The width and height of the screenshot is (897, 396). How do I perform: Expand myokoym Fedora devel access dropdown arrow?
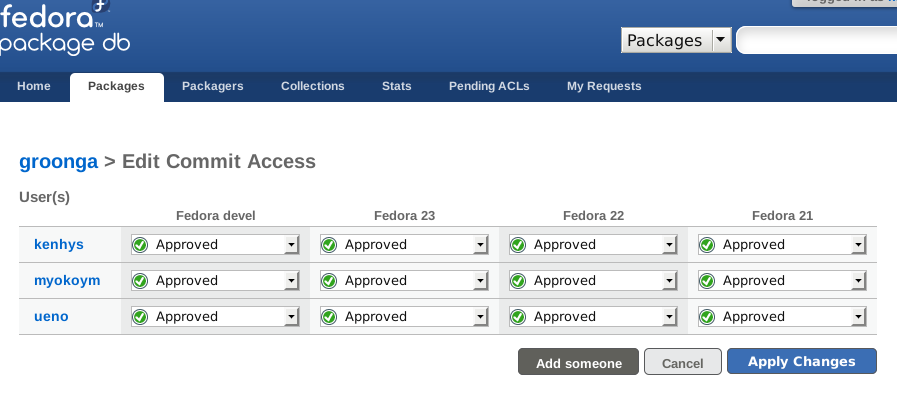coord(292,281)
